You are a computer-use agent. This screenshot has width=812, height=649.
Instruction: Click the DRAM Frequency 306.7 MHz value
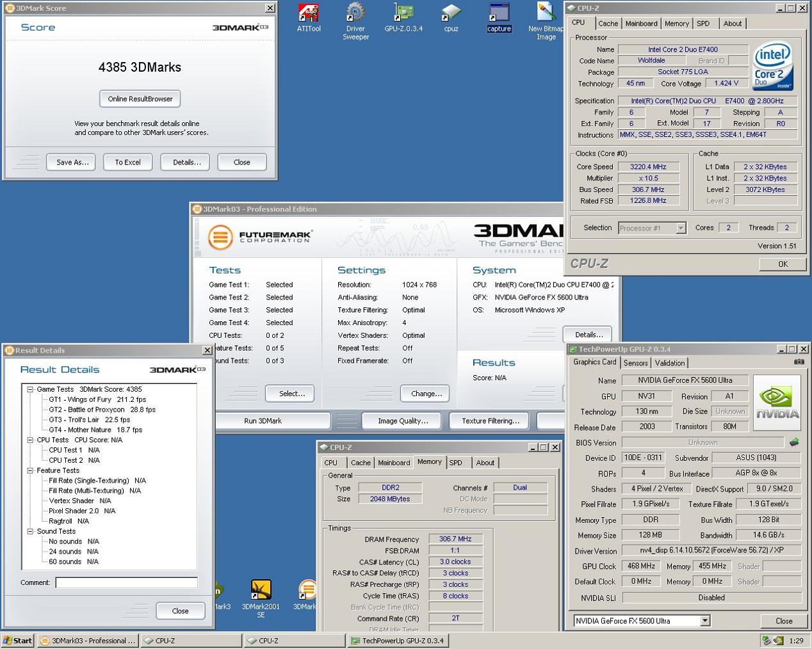pos(455,539)
